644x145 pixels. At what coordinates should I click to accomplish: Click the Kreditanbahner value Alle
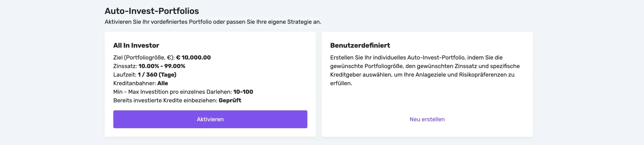coord(163,83)
